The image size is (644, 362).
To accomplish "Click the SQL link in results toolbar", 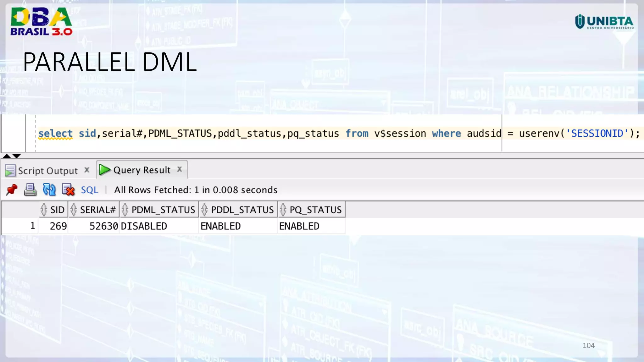I will click(x=90, y=190).
